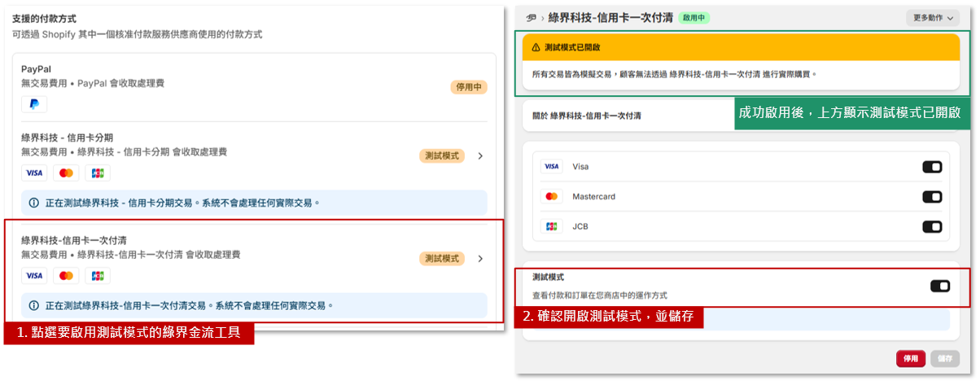Click Visa icon under 綠界科技 - 信用卡分期

[34, 173]
